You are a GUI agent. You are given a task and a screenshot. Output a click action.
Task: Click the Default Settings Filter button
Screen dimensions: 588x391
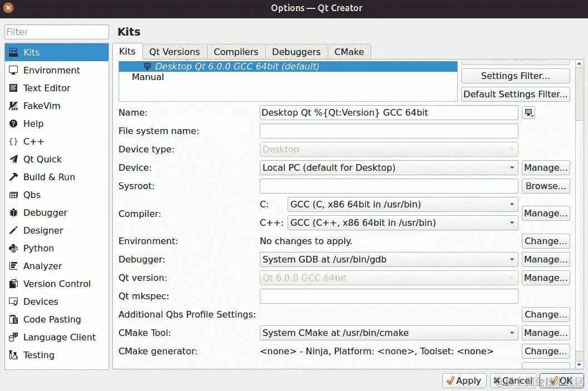(x=516, y=94)
